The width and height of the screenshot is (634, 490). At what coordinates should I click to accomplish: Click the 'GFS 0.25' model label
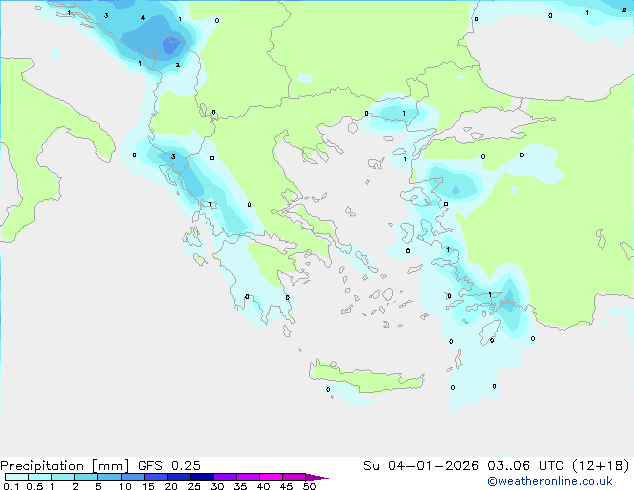[169, 466]
